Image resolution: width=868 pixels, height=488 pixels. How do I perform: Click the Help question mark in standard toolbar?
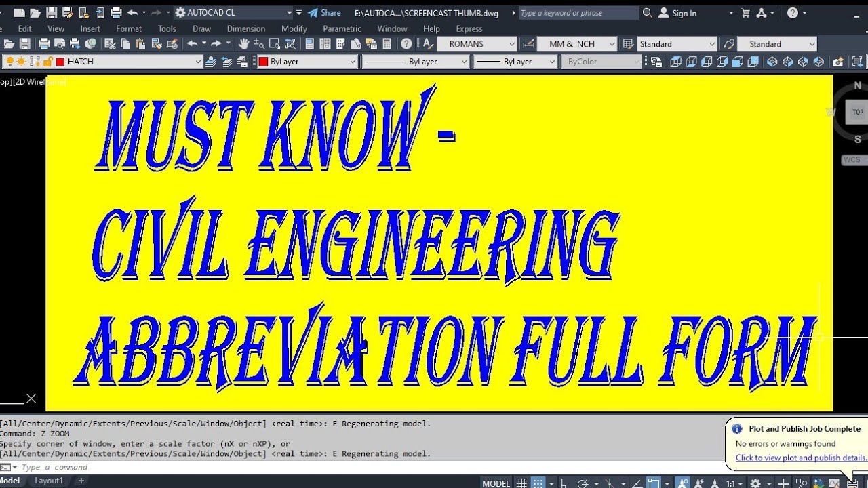pos(406,43)
